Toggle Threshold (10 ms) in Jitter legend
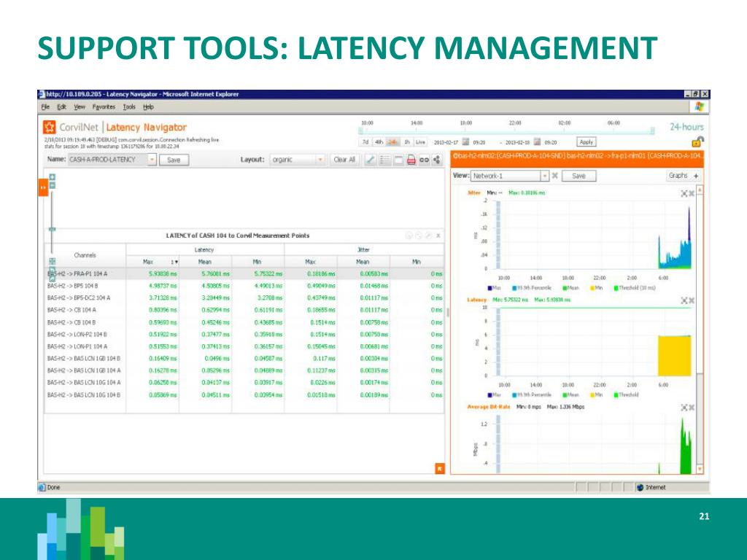 click(635, 288)
